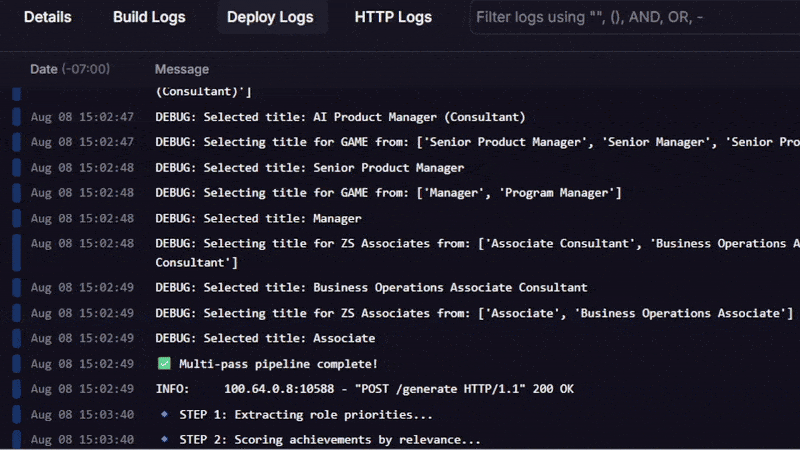Select log selecting GAME title from 'Senior Product Manager' list
Screen dimensions: 800x450
point(478,142)
